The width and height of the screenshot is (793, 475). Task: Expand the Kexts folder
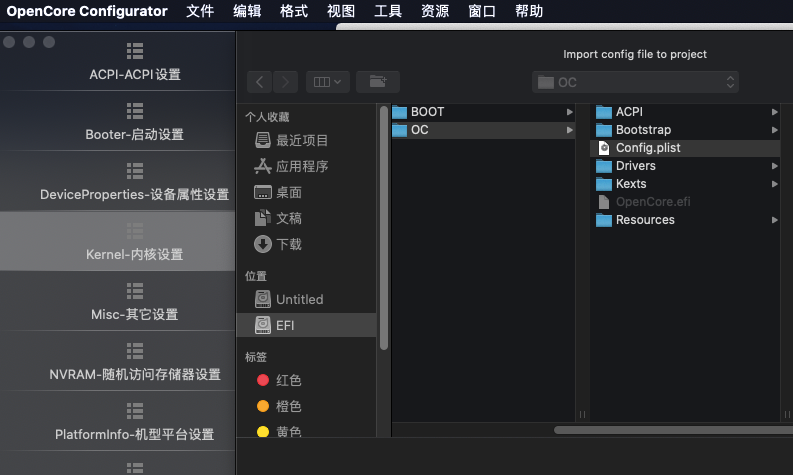631,184
